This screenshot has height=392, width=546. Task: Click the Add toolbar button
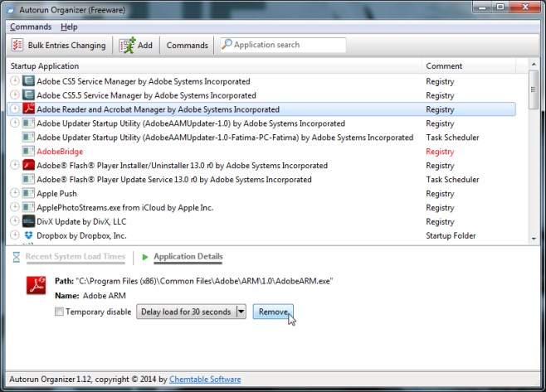point(136,46)
